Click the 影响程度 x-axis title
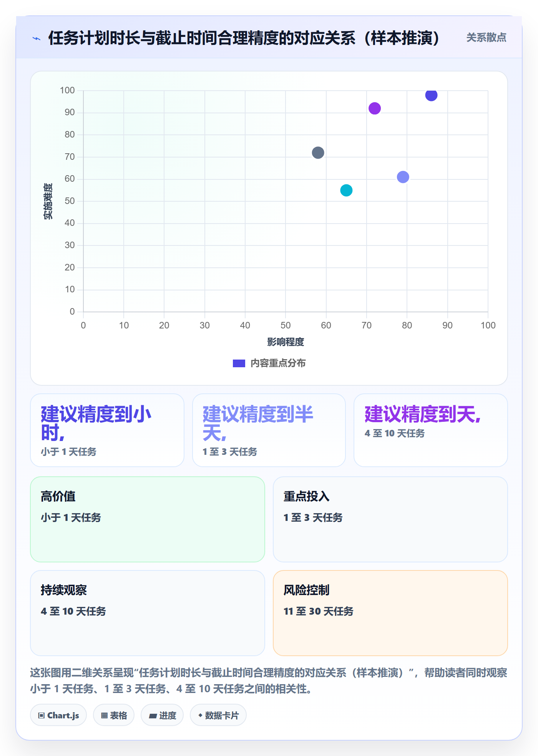 point(286,342)
